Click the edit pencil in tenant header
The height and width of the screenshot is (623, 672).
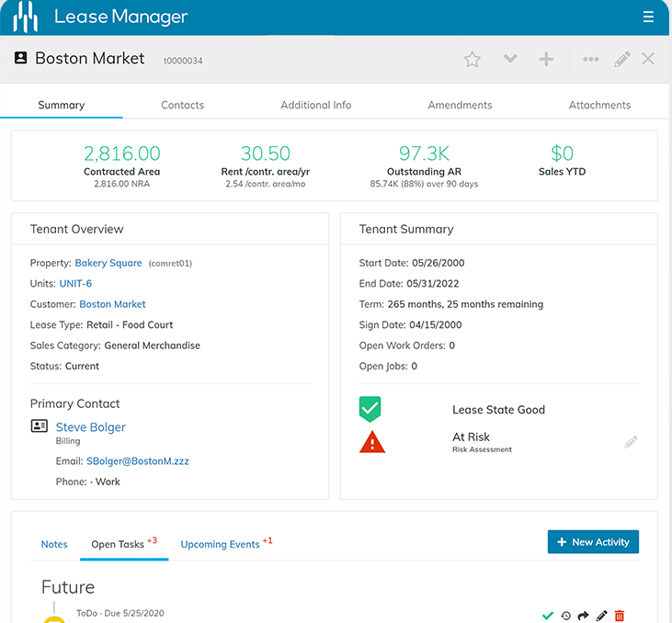tap(621, 59)
